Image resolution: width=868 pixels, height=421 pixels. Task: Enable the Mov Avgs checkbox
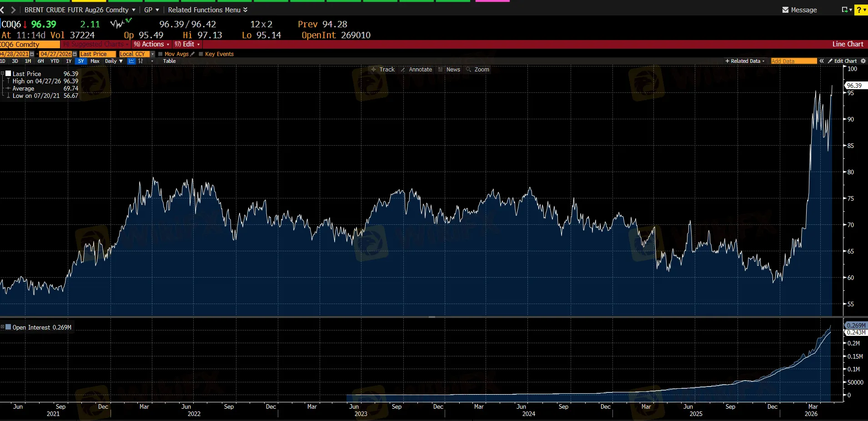tap(160, 54)
